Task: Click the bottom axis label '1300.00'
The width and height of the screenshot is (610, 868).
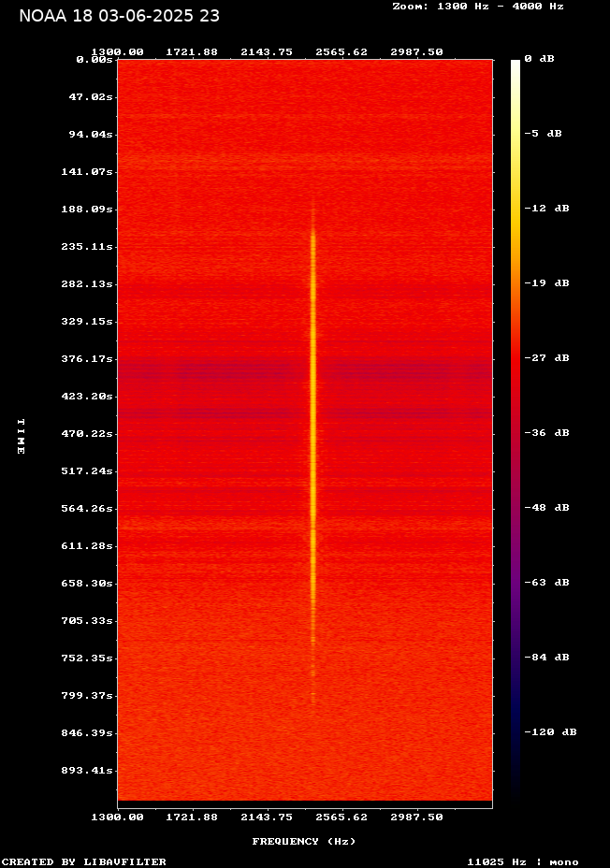Action: (x=117, y=817)
